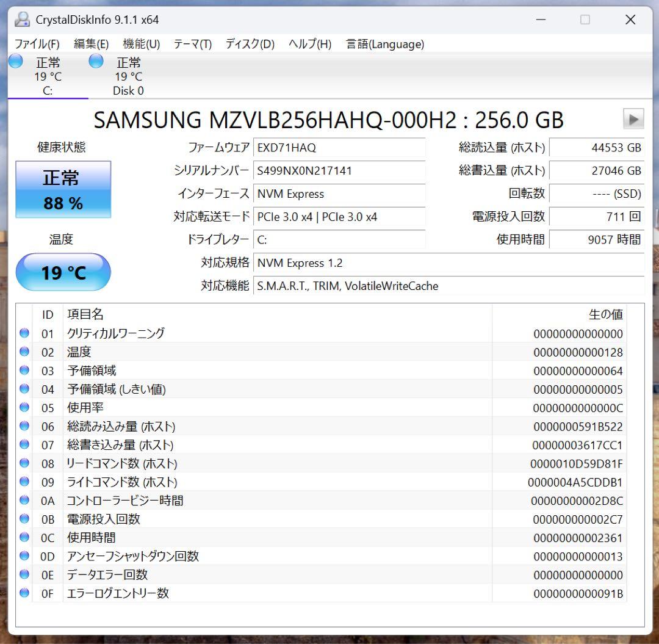Click the arrow button beside the SAMSUNG drive name

click(633, 118)
